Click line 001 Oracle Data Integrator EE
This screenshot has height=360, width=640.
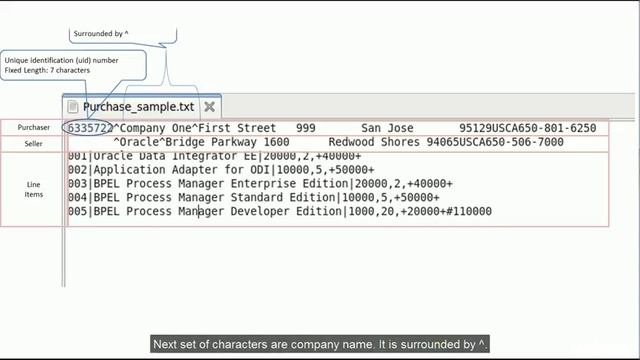click(214, 156)
